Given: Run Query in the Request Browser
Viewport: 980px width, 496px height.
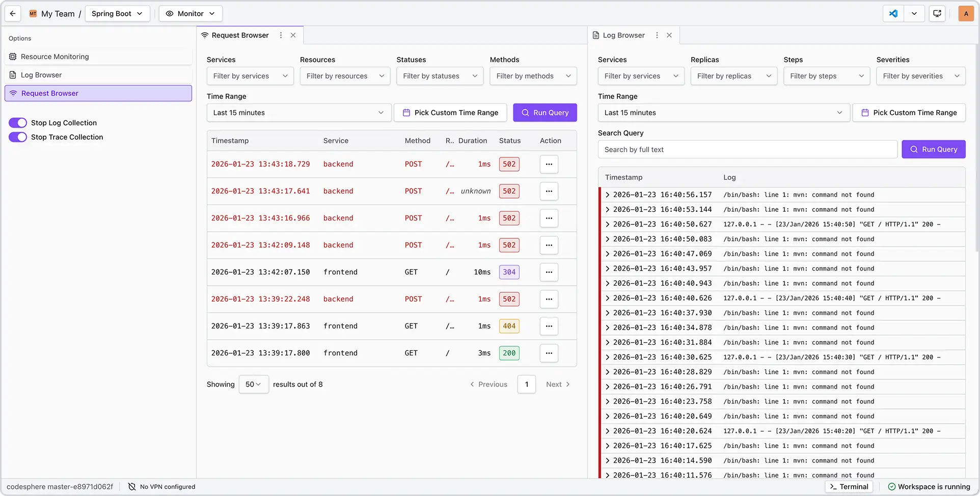Looking at the screenshot, I should [x=545, y=113].
